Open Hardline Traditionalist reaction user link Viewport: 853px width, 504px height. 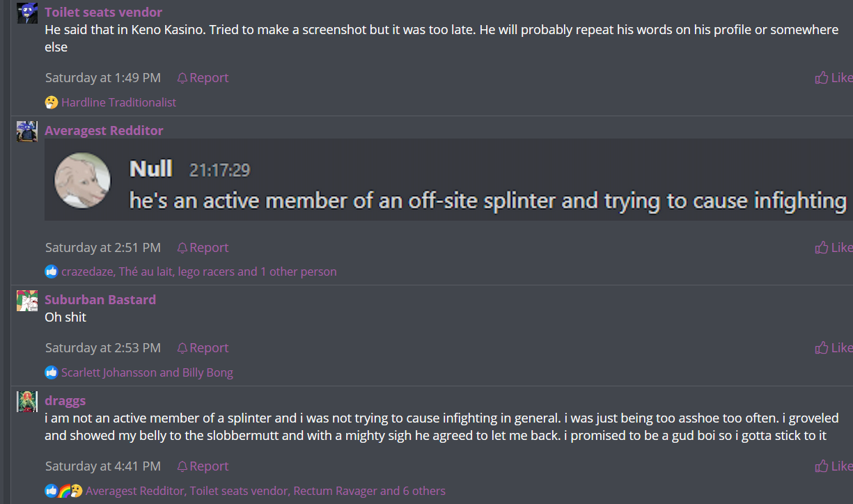[118, 102]
